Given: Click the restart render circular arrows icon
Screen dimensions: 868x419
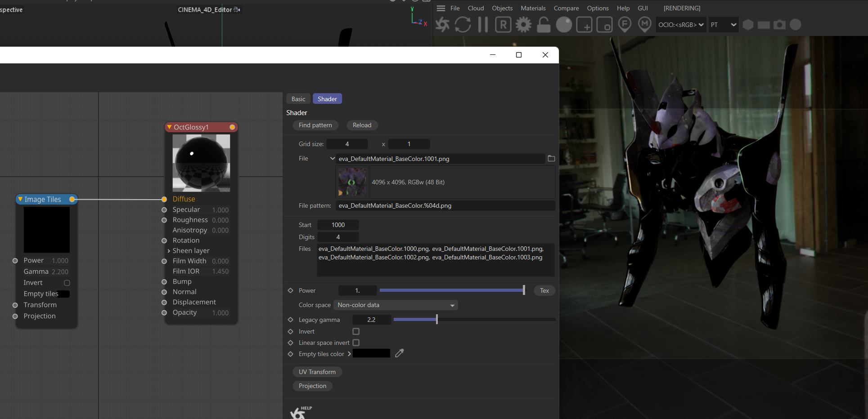Looking at the screenshot, I should [x=463, y=25].
